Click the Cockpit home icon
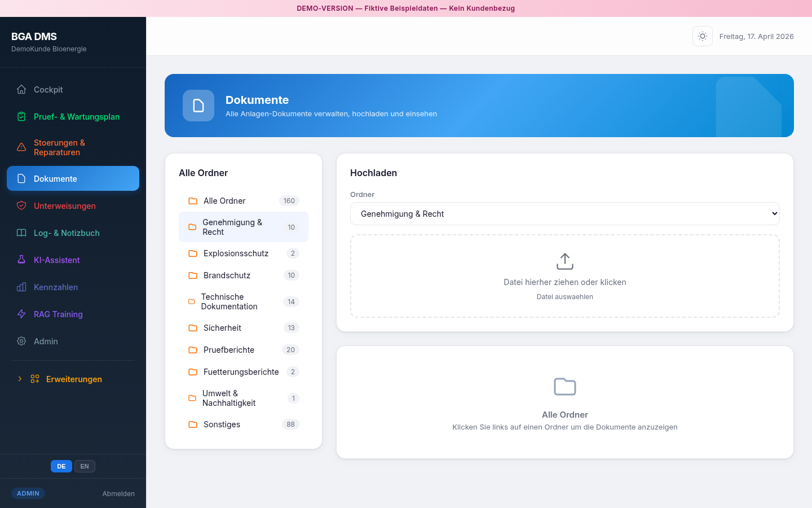The image size is (812, 508). click(21, 90)
